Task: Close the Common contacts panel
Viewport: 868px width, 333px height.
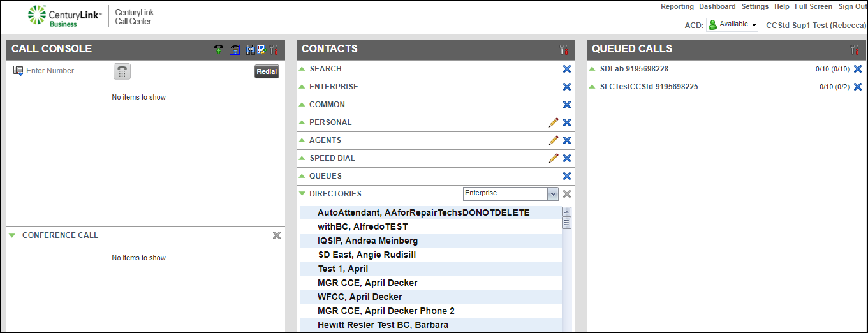Action: pyautogui.click(x=567, y=105)
